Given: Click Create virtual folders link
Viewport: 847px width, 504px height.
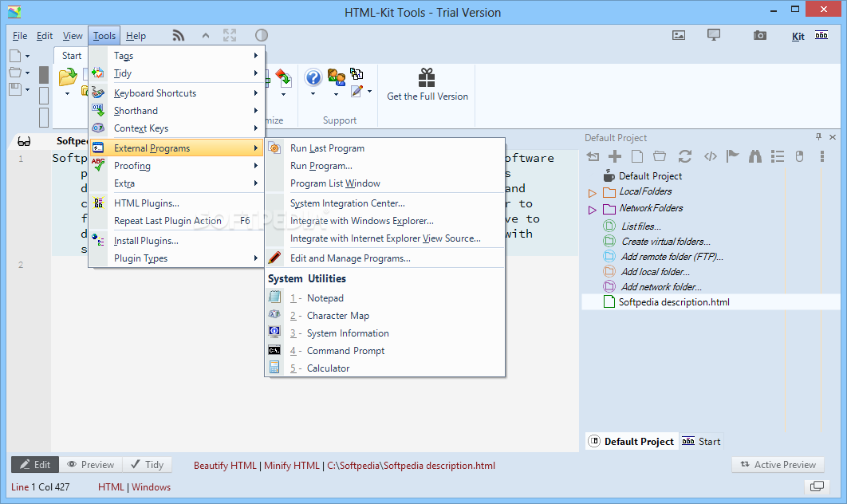Looking at the screenshot, I should pyautogui.click(x=665, y=242).
